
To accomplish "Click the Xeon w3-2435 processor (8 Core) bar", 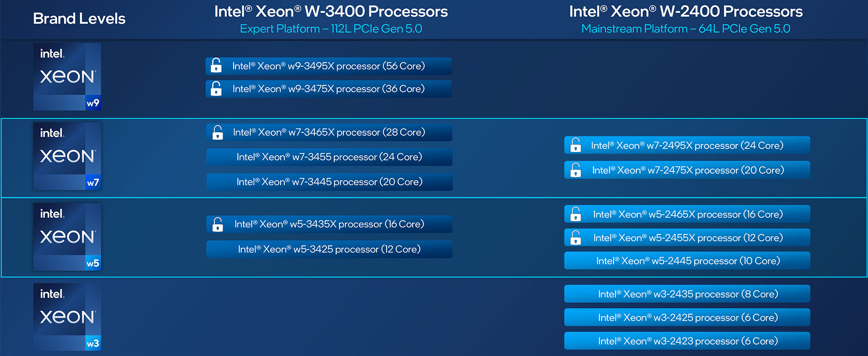I will tap(687, 294).
